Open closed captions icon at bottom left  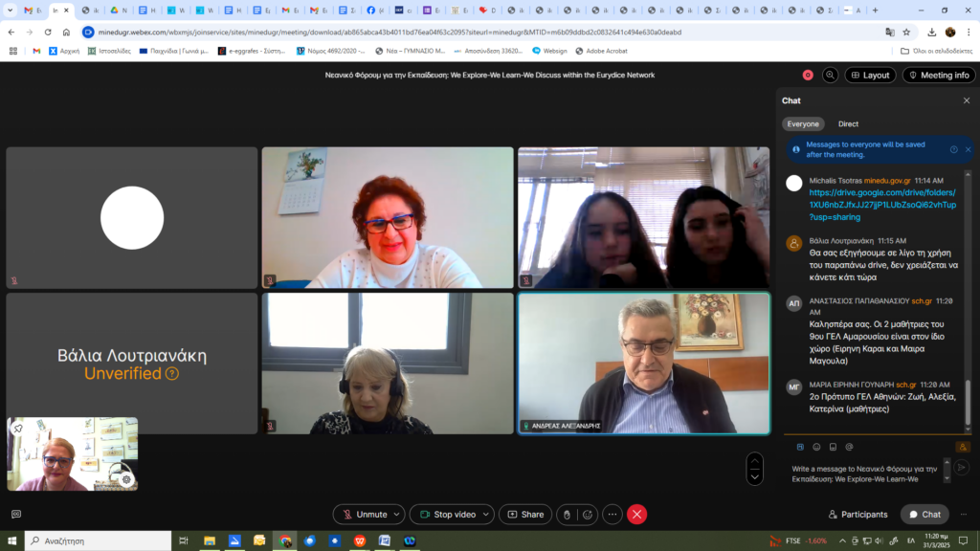coord(16,515)
